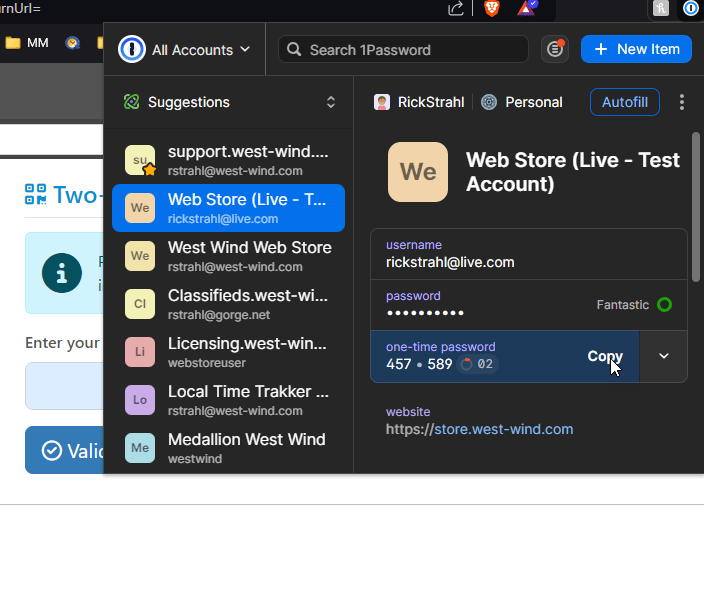
Task: Copy the one-time password
Action: [x=605, y=356]
